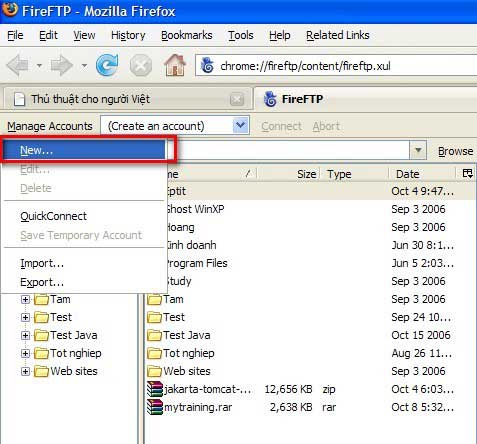
Task: Switch to the Thủ thuật cho người Việt tab
Action: pyautogui.click(x=127, y=99)
